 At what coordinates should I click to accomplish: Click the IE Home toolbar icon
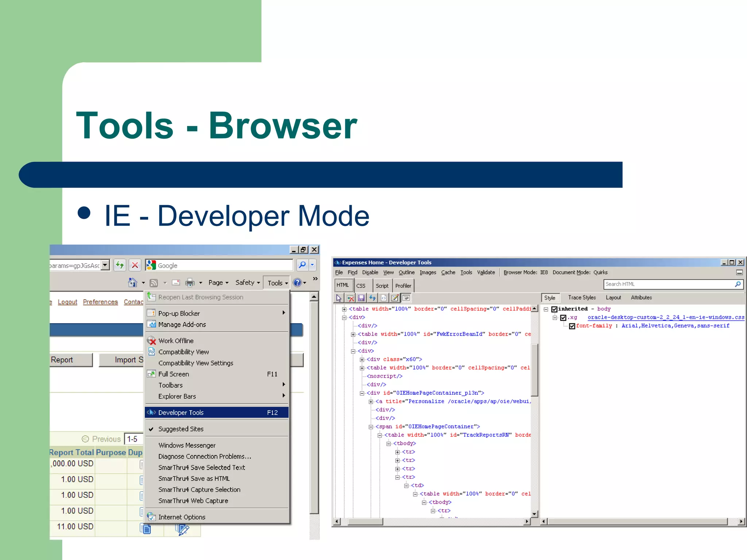pos(132,283)
